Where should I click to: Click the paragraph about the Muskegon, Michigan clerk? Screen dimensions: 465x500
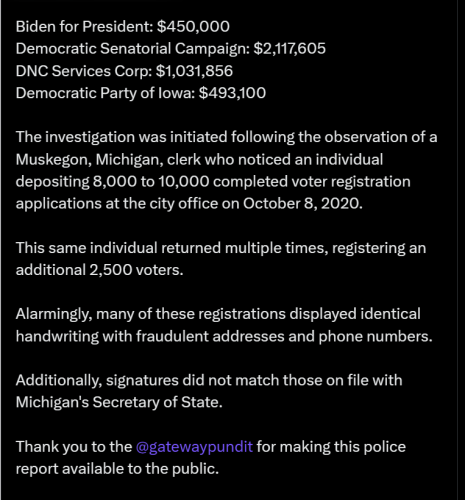point(226,170)
